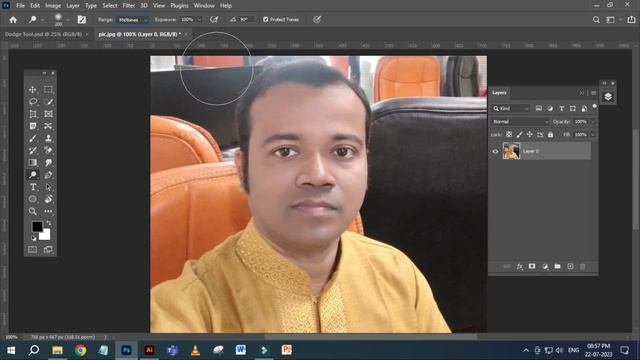The width and height of the screenshot is (640, 360).
Task: Select the Brush tool in toolbox
Action: 33,138
